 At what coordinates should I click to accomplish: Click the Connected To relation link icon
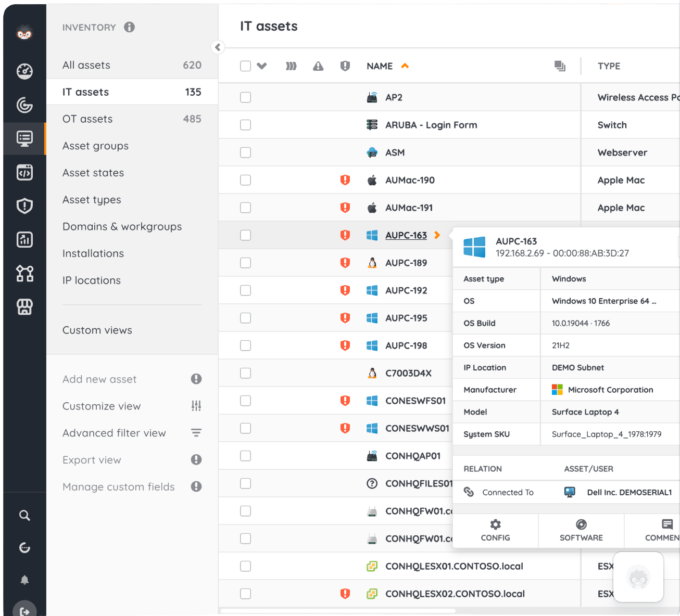pos(469,492)
